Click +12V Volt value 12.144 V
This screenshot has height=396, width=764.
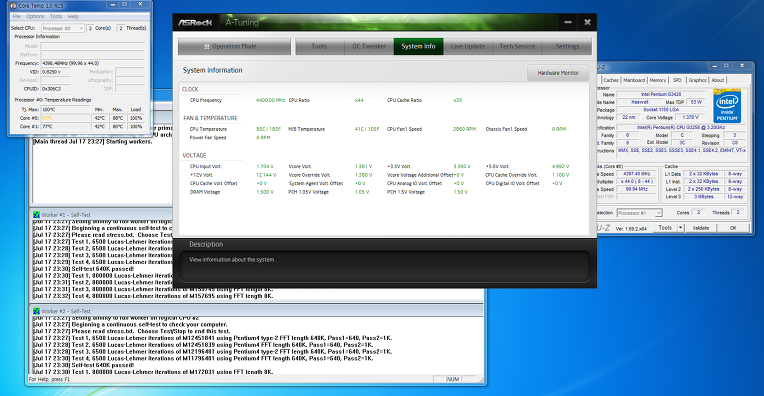(266, 175)
